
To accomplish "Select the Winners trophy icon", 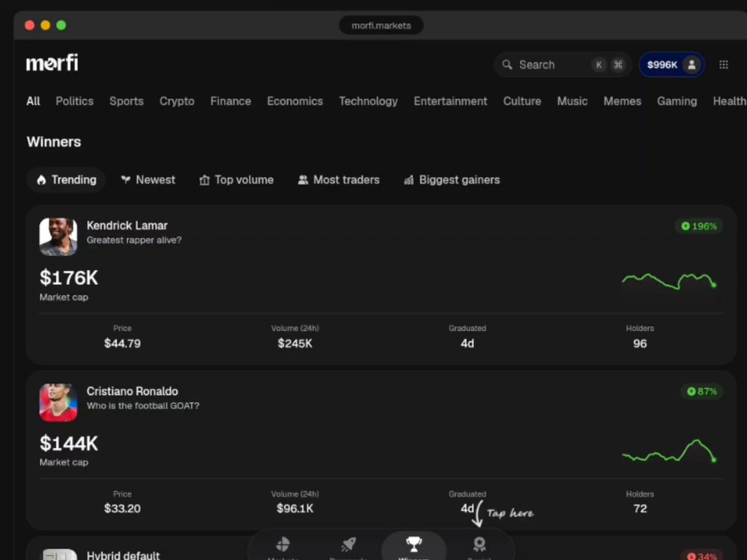I will [414, 544].
